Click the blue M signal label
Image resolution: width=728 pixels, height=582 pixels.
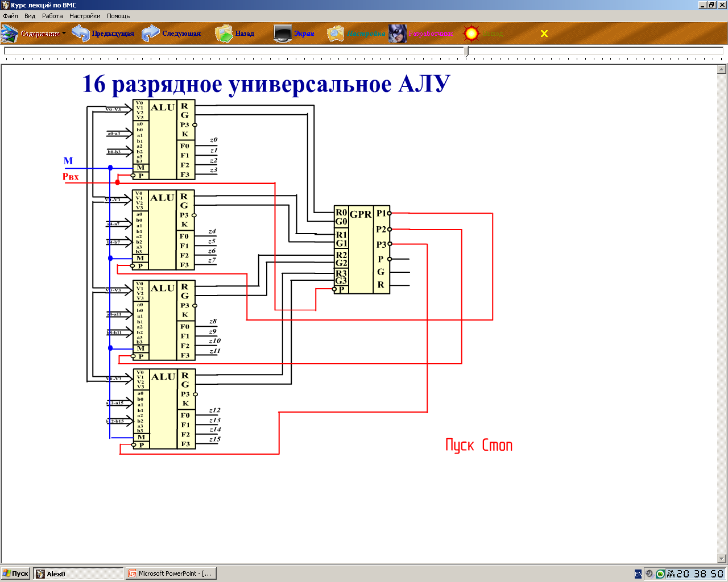point(68,161)
